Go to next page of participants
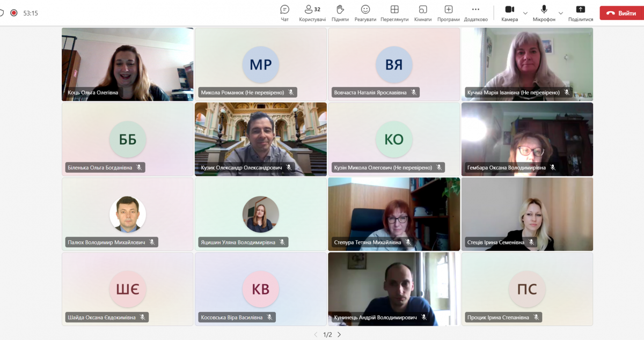The width and height of the screenshot is (644, 340). point(339,335)
